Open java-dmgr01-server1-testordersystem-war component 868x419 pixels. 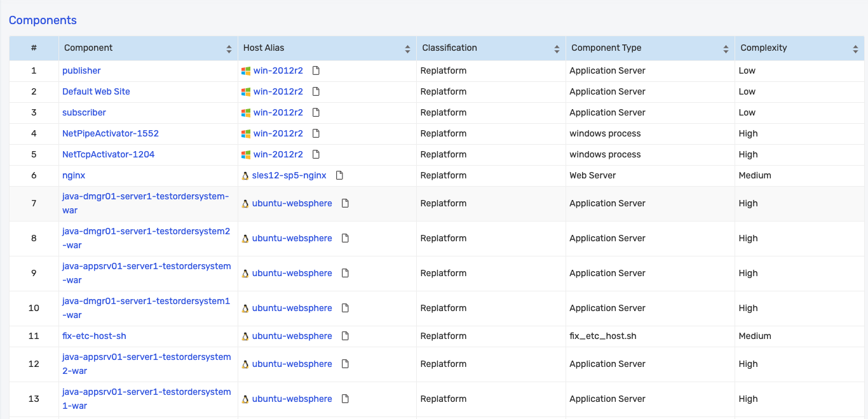click(x=146, y=203)
